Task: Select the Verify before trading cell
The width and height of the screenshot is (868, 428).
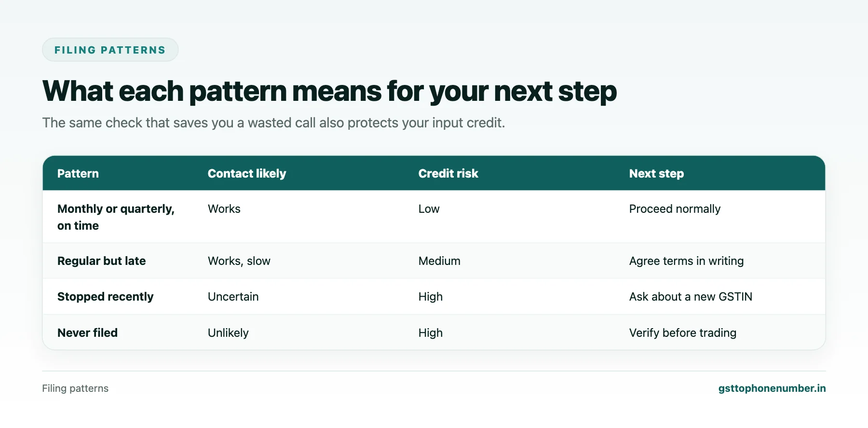Action: tap(682, 333)
